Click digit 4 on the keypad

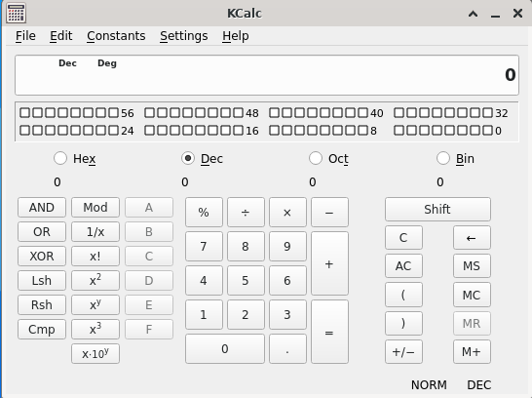[204, 281]
